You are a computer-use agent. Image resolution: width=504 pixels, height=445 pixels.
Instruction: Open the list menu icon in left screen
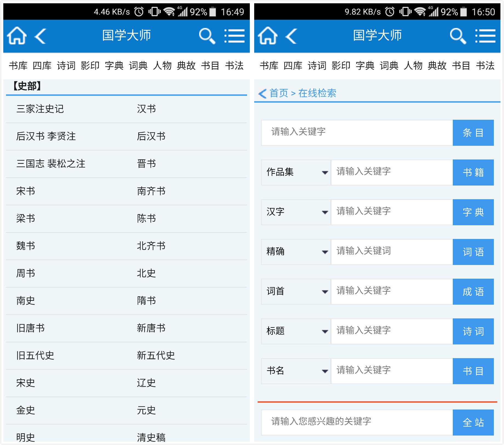click(x=234, y=36)
